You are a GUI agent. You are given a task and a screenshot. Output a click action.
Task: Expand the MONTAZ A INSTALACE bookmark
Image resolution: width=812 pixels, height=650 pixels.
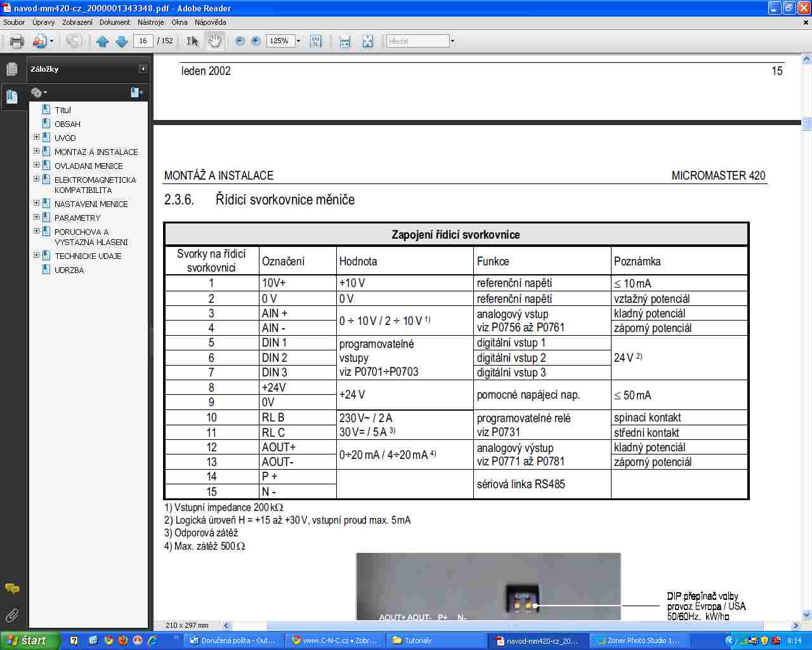[x=36, y=152]
